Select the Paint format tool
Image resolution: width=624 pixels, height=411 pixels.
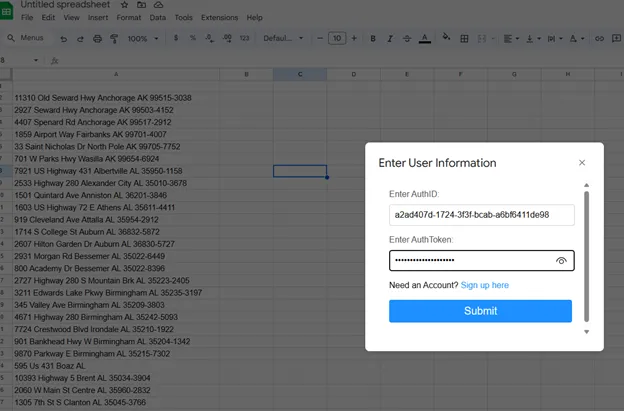pyautogui.click(x=112, y=38)
